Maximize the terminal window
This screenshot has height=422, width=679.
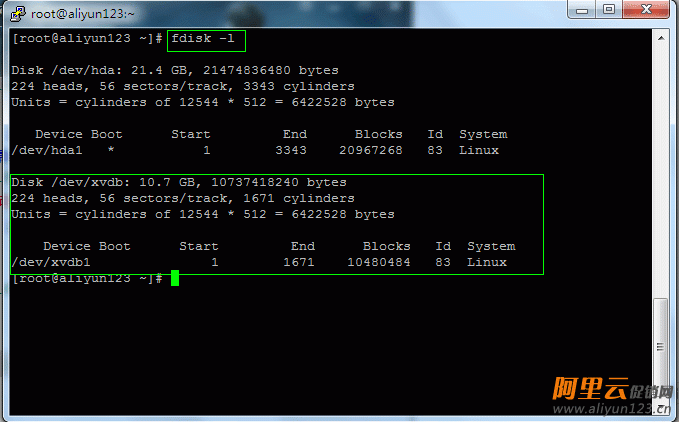click(x=611, y=9)
